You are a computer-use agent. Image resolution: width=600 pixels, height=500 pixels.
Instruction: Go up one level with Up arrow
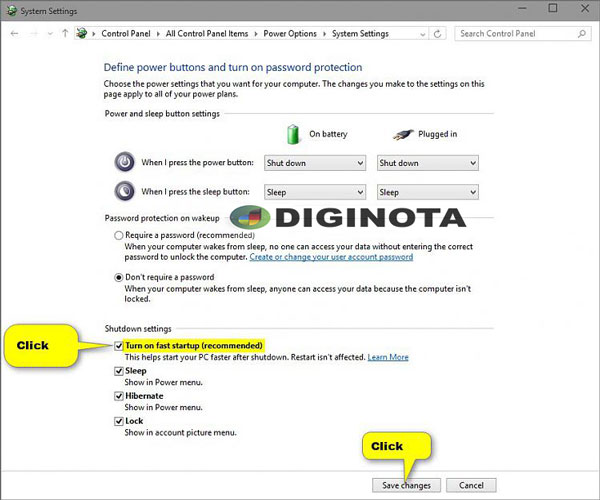(65, 34)
